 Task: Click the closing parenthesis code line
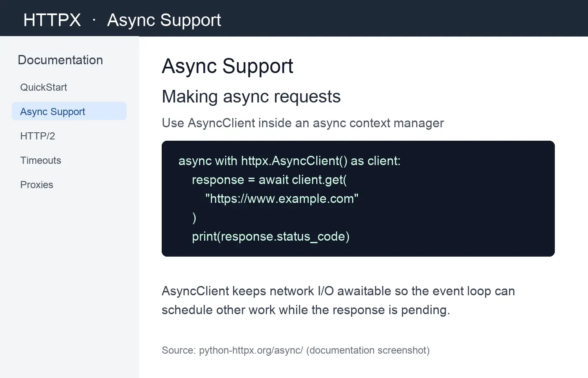(x=194, y=218)
